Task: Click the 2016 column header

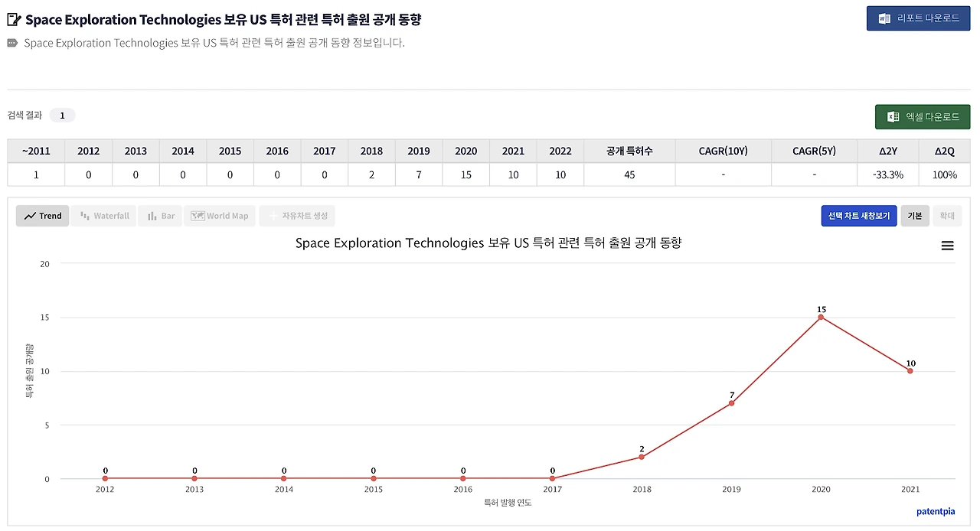Action: coord(277,151)
